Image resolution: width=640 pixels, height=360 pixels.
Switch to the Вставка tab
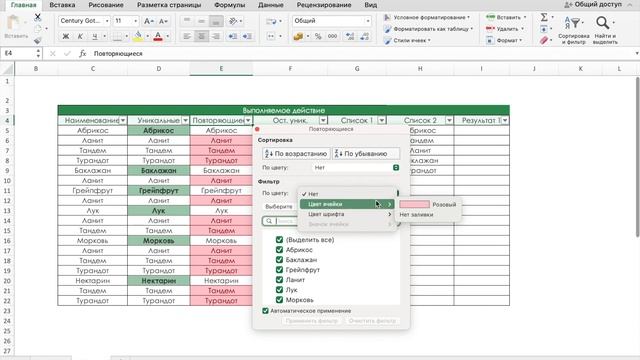pos(62,5)
